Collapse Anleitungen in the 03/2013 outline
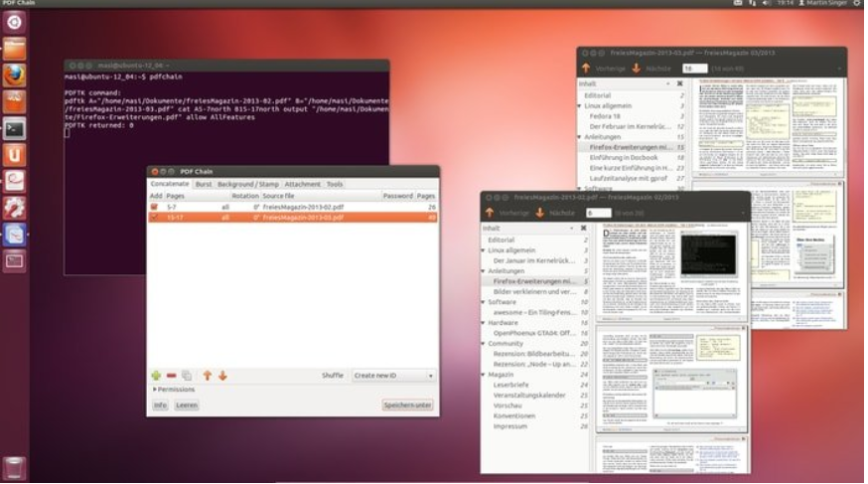This screenshot has height=484, width=868. pyautogui.click(x=580, y=137)
